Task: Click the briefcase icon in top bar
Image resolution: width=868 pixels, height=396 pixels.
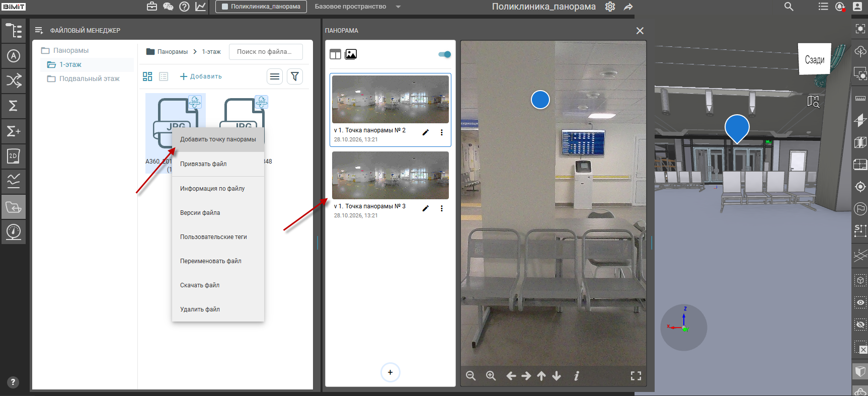Action: (x=152, y=7)
